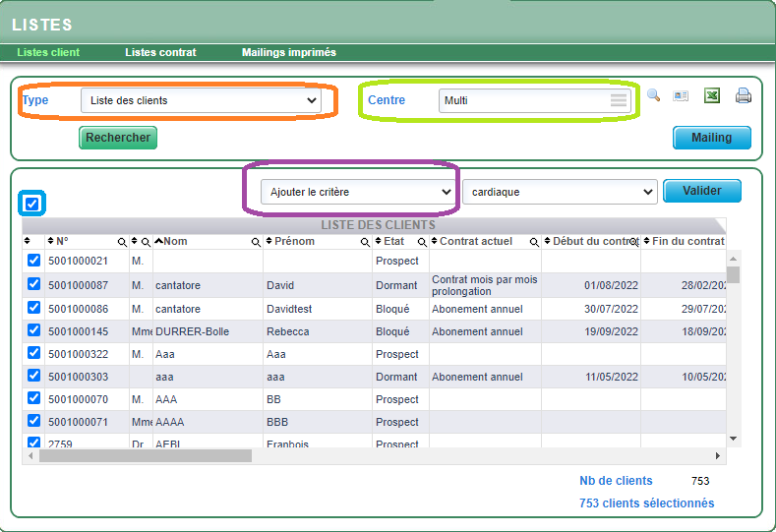The image size is (776, 532).
Task: Export the list with Excel icon
Action: [712, 95]
